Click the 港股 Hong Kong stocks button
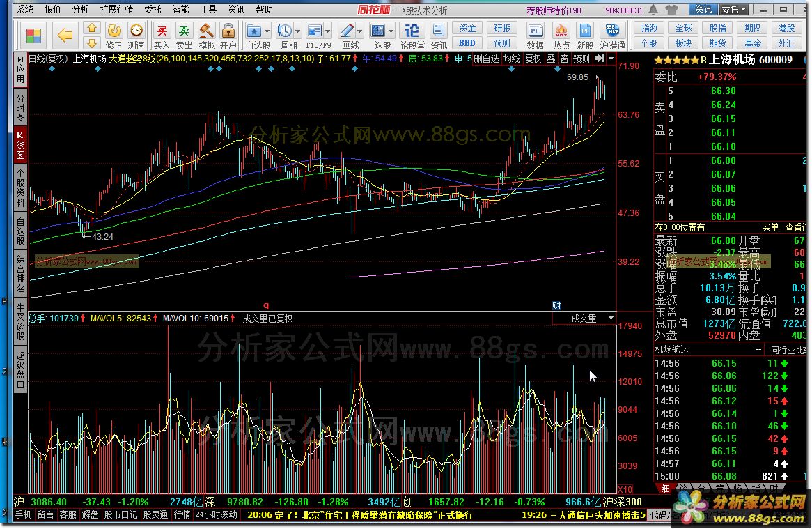Viewport: 812px width, 529px height. click(787, 28)
